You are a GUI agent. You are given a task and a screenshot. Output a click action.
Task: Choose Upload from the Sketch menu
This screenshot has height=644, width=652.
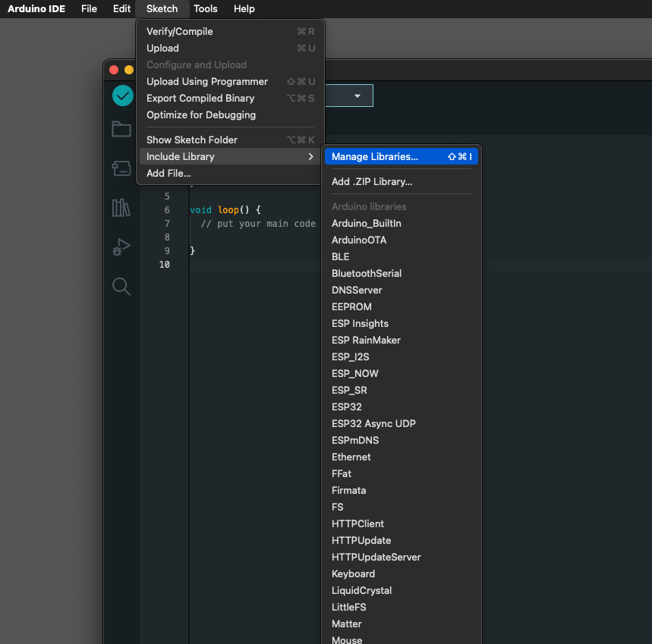tap(230, 49)
